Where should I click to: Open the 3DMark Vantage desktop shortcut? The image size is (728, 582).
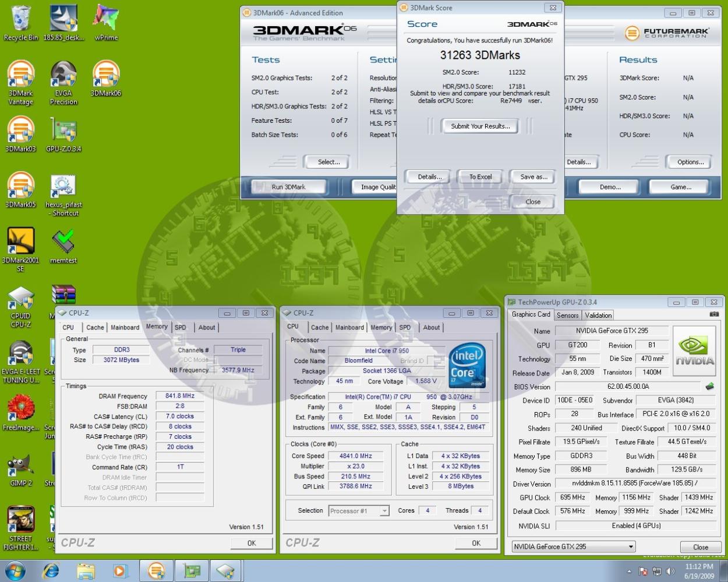[21, 83]
